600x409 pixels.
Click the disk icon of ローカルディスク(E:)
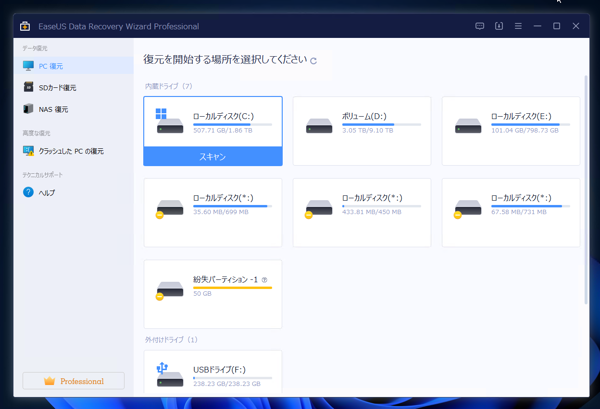click(468, 126)
